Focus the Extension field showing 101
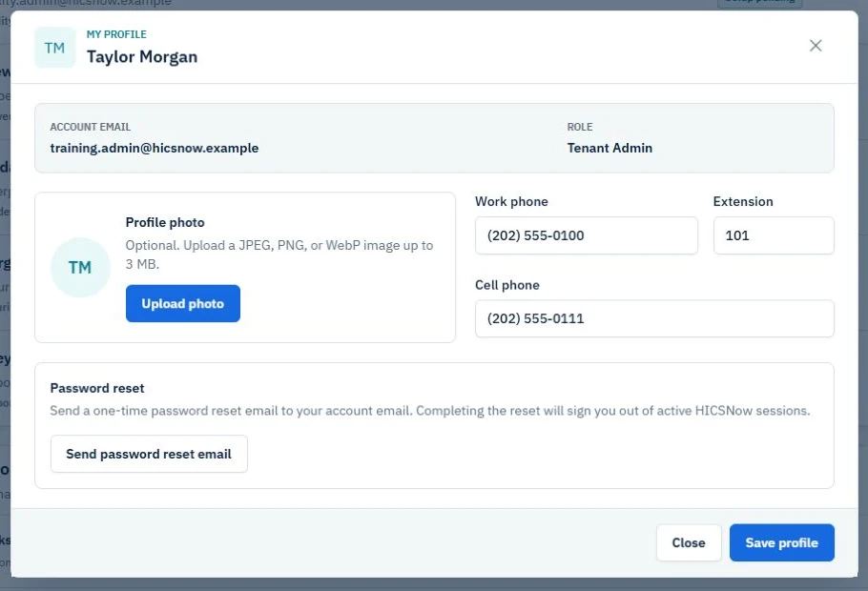The width and height of the screenshot is (868, 591). [x=774, y=235]
